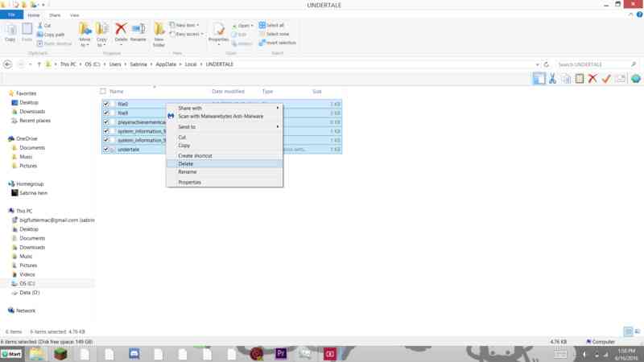644x362 pixels.
Task: Go up one folder level arrow
Action: click(x=39, y=64)
